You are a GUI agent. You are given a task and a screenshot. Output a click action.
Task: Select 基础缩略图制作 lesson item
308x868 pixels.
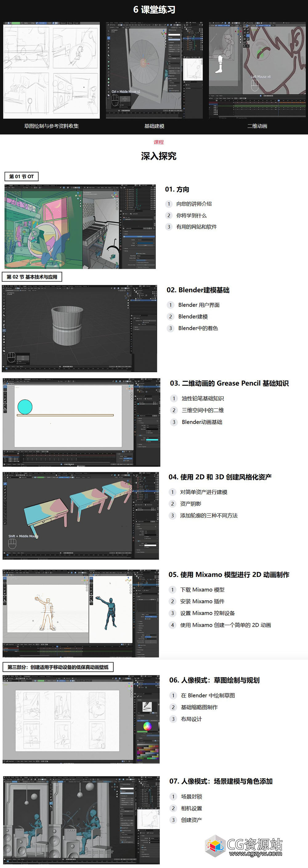coord(199,707)
